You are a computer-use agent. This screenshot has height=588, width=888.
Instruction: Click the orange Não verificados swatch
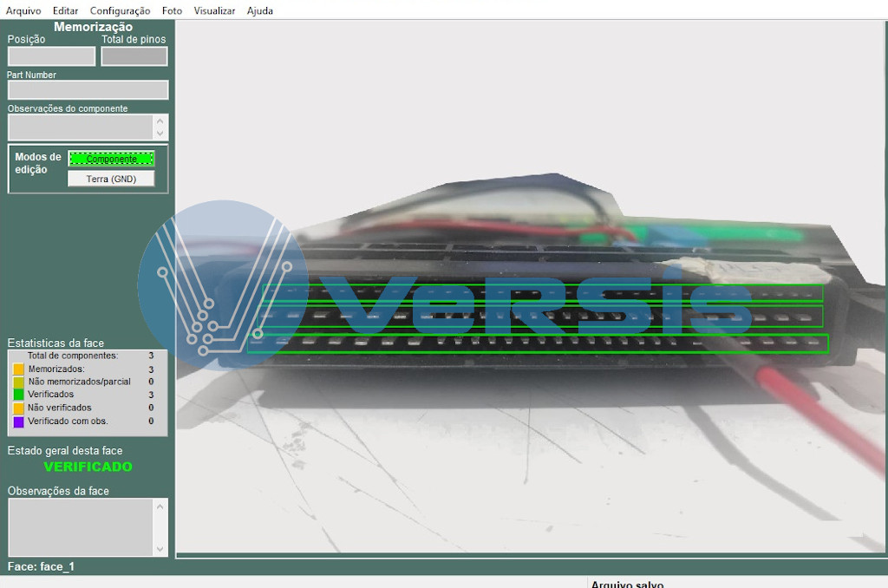pyautogui.click(x=19, y=408)
